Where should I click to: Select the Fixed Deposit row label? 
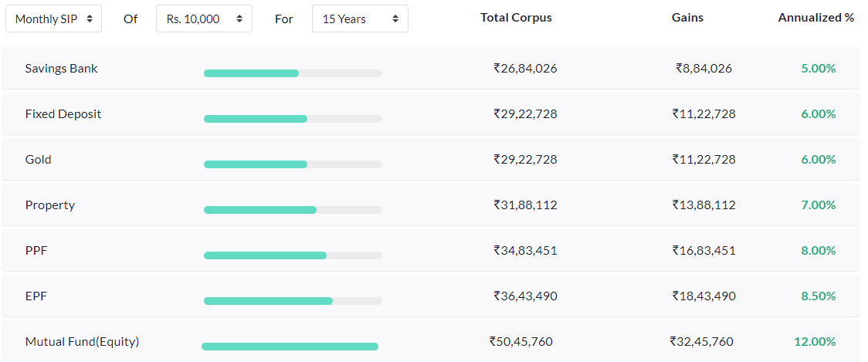point(63,114)
